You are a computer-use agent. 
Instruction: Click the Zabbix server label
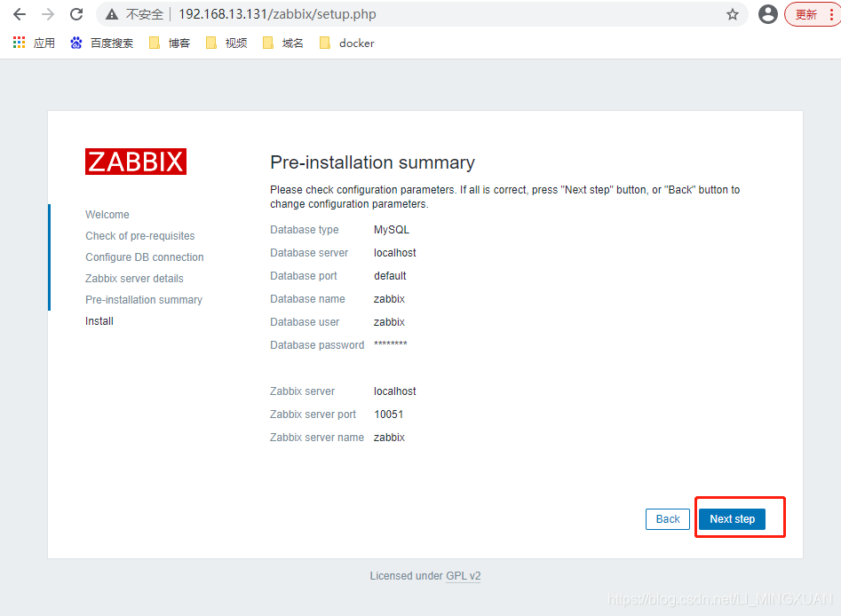[x=302, y=391]
